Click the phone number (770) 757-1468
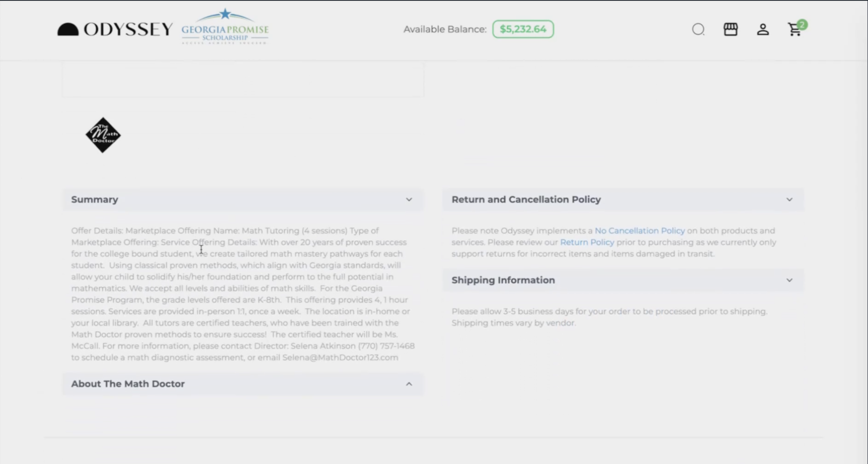The image size is (868, 464). (386, 346)
